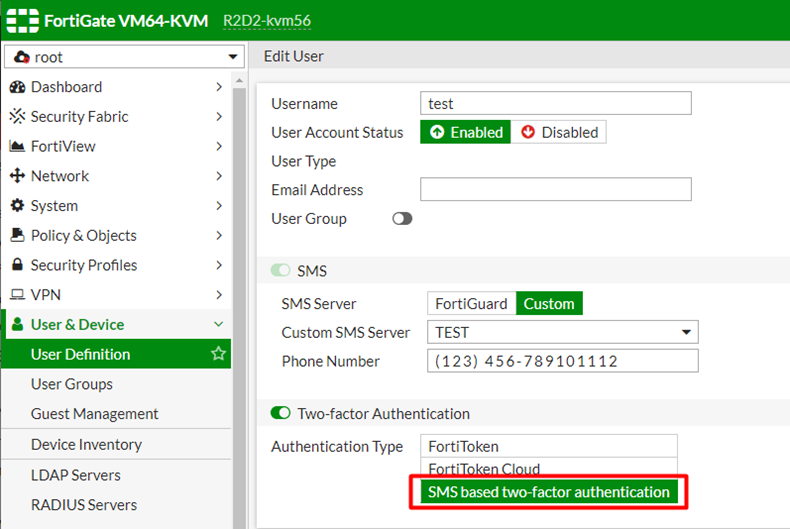This screenshot has width=790, height=529.
Task: Open the root VDOM dropdown
Action: 124,57
